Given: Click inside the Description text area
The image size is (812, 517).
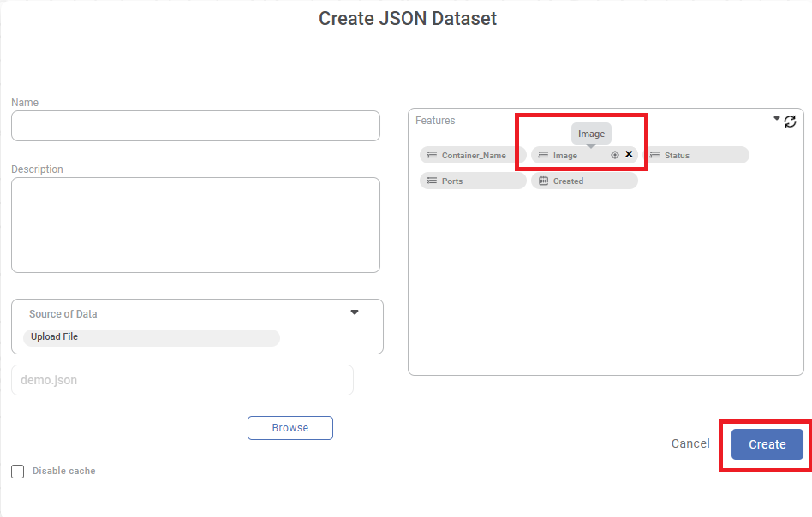Looking at the screenshot, I should [195, 224].
